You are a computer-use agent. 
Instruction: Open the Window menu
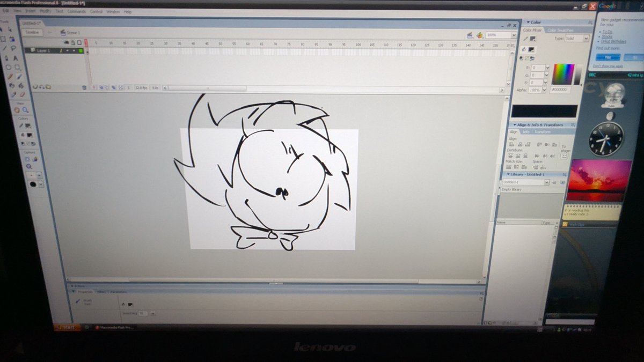point(113,11)
